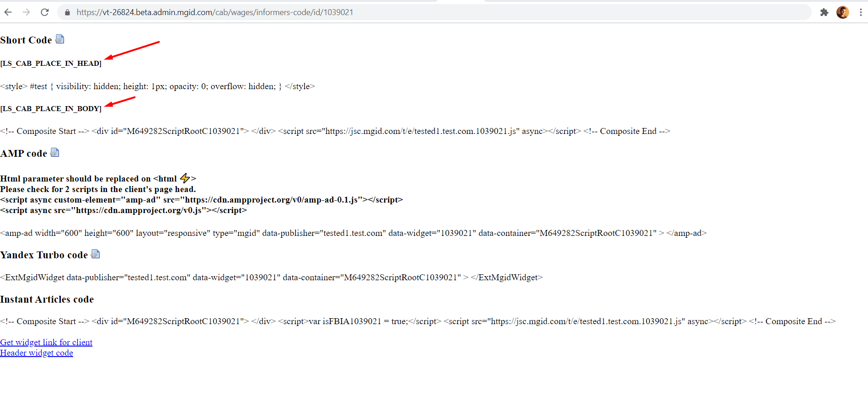868x395 pixels.
Task: Click the padlock site info icon
Action: tap(68, 12)
